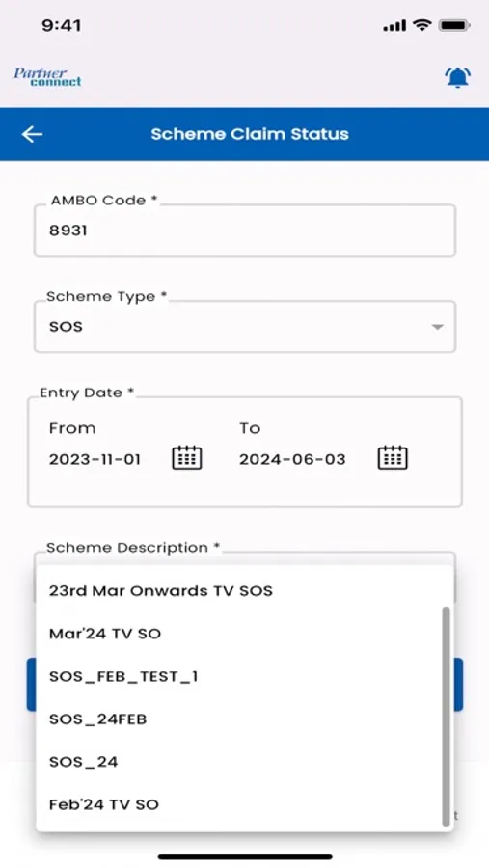Click the dropdown list scrollbar
The width and height of the screenshot is (489, 868).
coord(446,717)
